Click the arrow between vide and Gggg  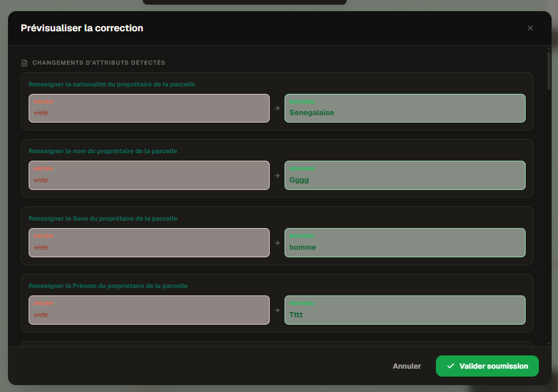[x=277, y=175]
